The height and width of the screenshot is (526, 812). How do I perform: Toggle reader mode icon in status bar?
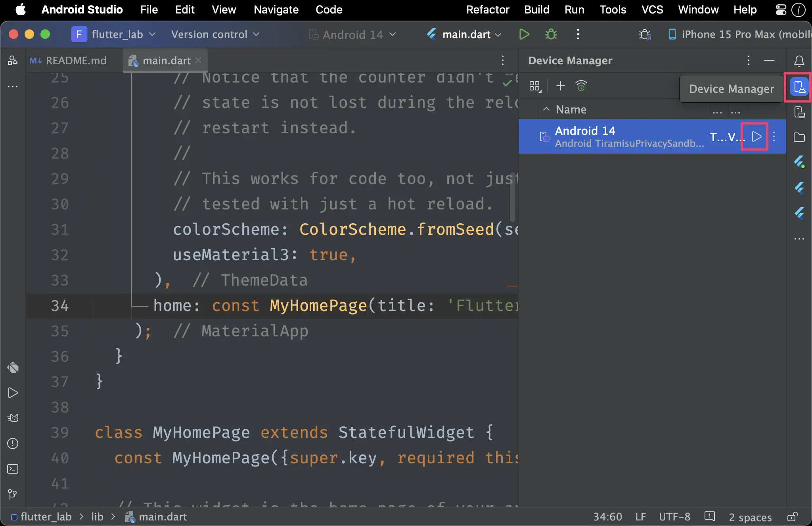click(709, 516)
